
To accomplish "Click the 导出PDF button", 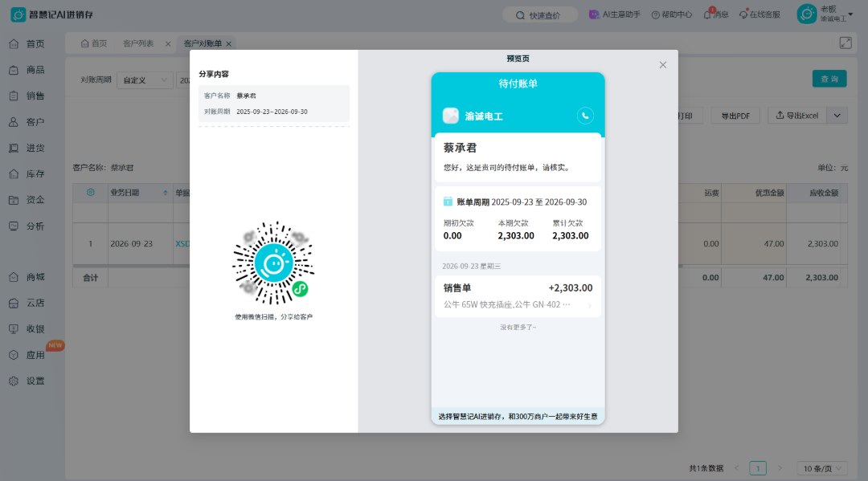I will click(x=735, y=116).
